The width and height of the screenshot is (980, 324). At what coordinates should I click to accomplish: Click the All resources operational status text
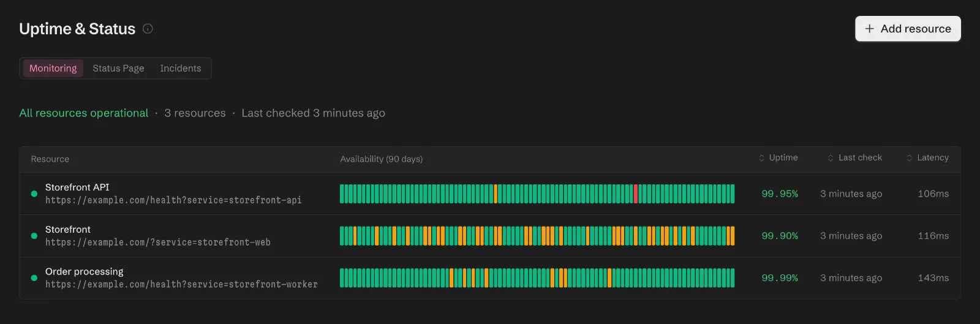point(83,113)
